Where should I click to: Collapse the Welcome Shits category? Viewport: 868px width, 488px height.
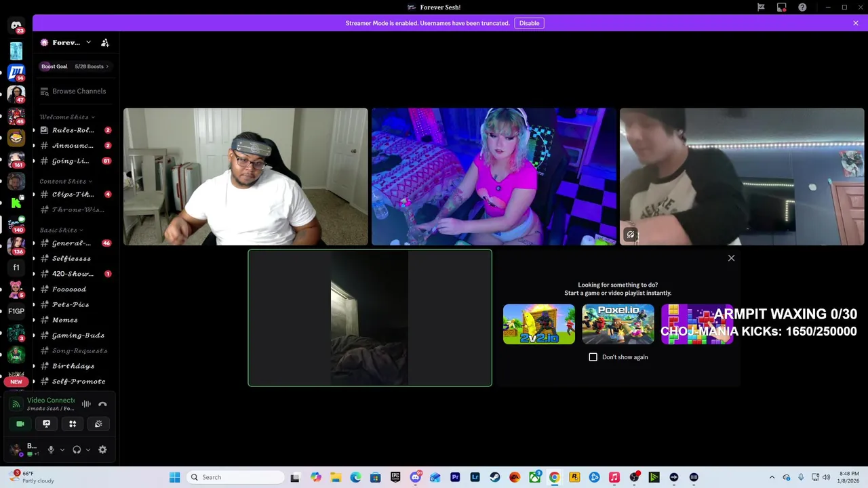point(66,117)
